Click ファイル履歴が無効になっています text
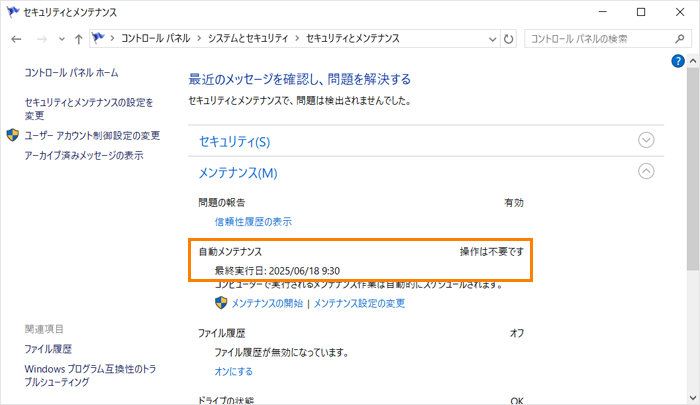This screenshot has width=700, height=405. point(282,353)
